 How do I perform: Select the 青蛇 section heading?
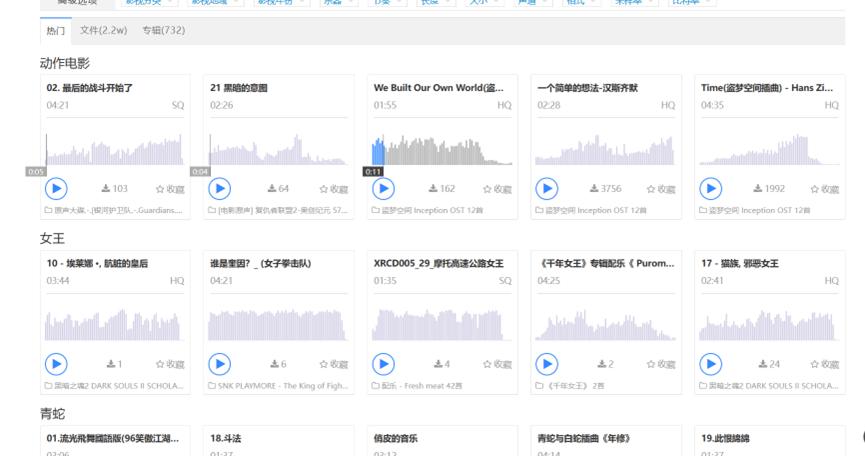52,414
